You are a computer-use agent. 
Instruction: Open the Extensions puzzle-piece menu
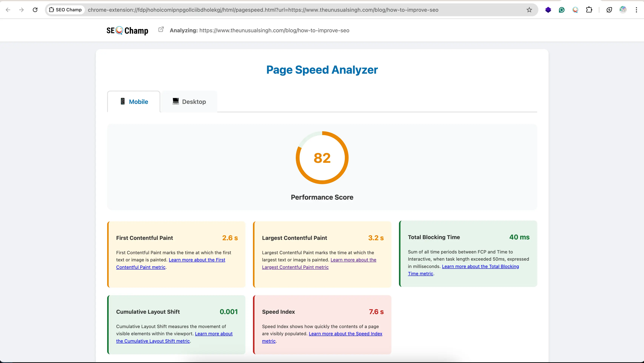pyautogui.click(x=589, y=10)
